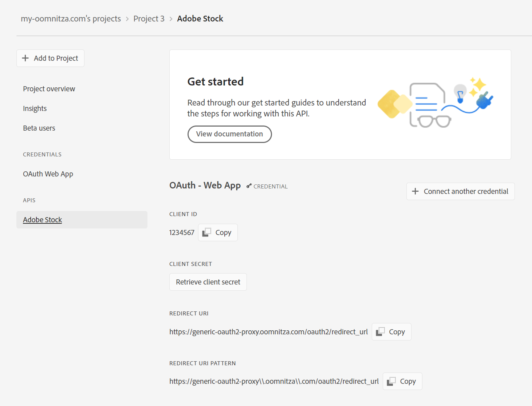This screenshot has height=406, width=532.
Task: Click the key icon next to CREDENTIAL
Action: (249, 186)
